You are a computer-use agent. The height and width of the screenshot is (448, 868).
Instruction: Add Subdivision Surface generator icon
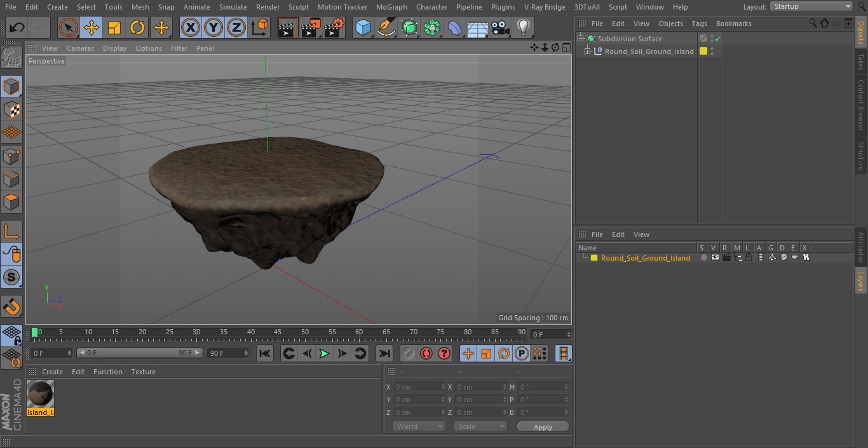pos(409,28)
